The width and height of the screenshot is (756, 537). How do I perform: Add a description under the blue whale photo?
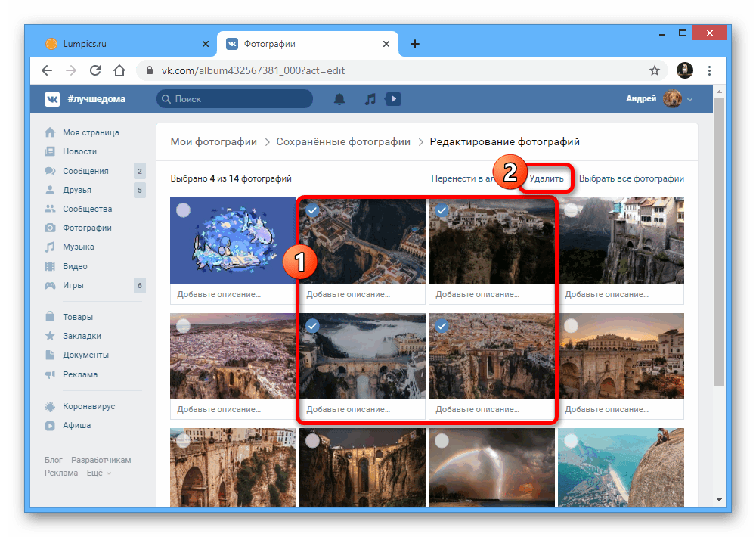tap(233, 294)
